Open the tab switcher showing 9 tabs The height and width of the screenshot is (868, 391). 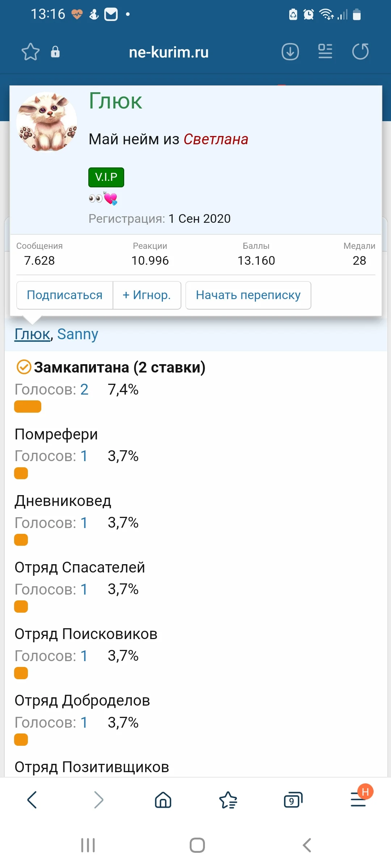pos(293,800)
